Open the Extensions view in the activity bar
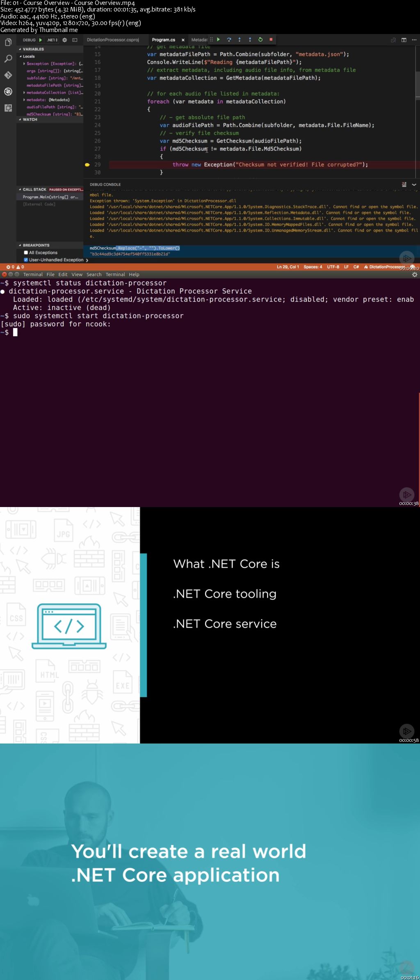 [x=8, y=108]
